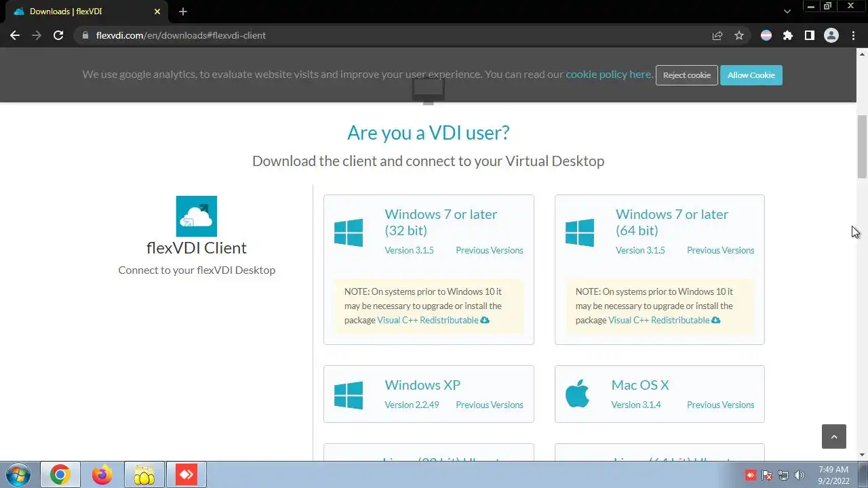Open Previous Versions for Windows 32 bit
Image resolution: width=868 pixels, height=488 pixels.
pos(490,250)
